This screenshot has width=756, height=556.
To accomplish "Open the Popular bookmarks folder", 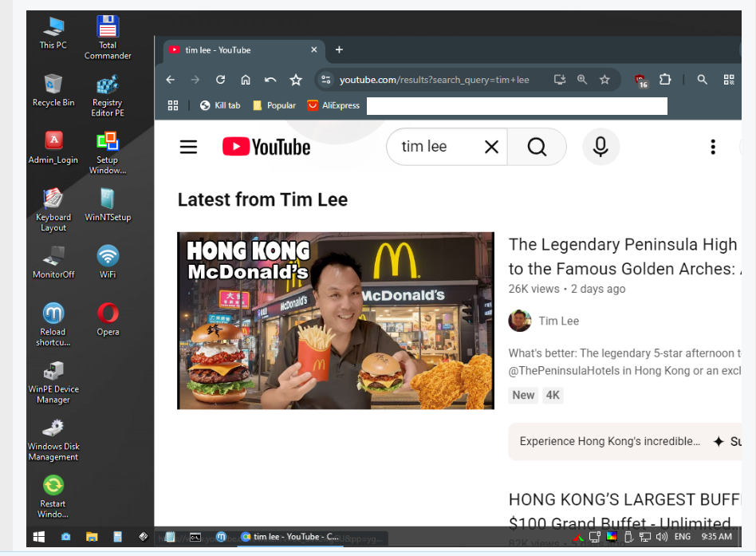I will pyautogui.click(x=274, y=105).
